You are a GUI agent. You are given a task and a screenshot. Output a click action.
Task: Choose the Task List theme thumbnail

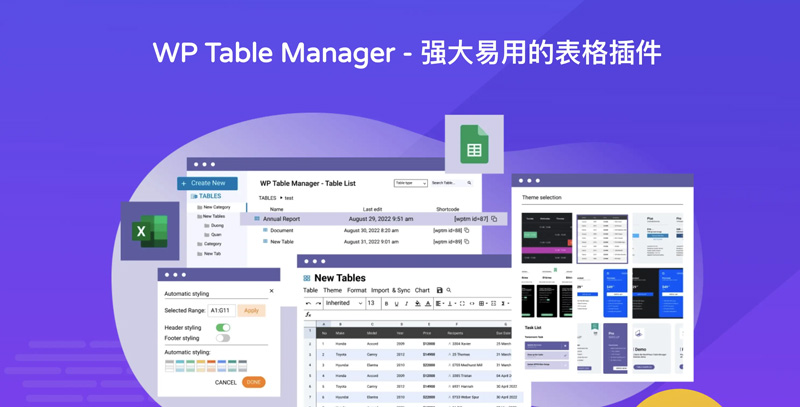pos(546,349)
